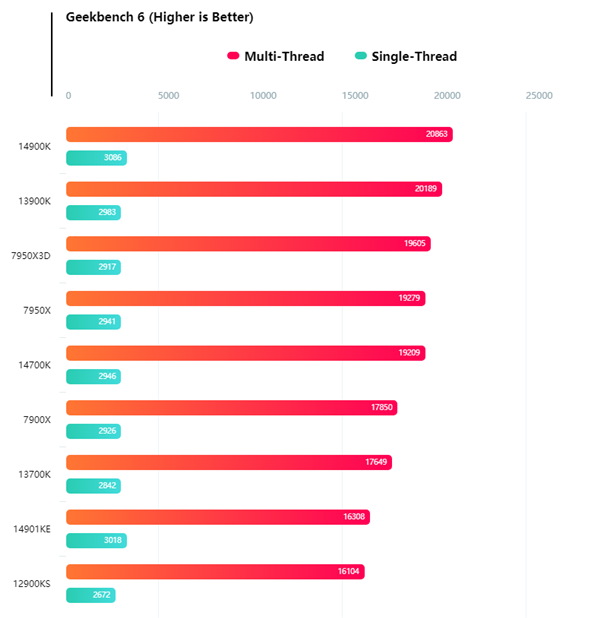This screenshot has height=618, width=600.
Task: Click the 7950X multi-thread bar showing 19279
Action: click(245, 298)
